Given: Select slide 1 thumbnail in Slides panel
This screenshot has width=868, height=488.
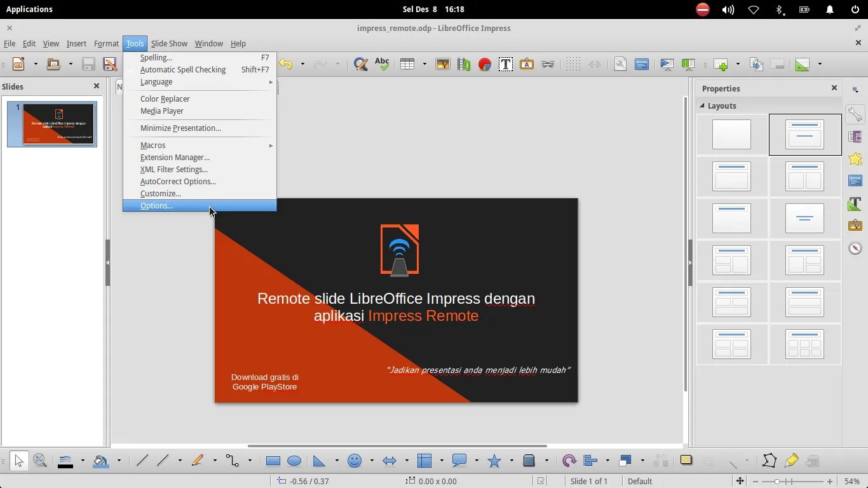Looking at the screenshot, I should (52, 124).
